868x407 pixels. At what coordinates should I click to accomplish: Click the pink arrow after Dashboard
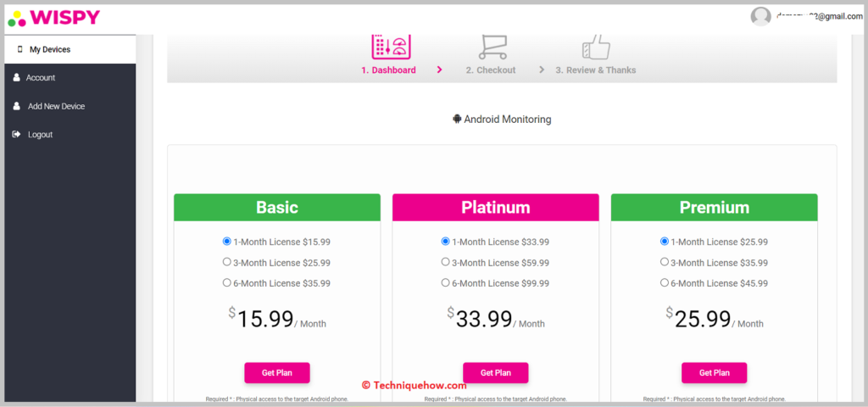440,70
